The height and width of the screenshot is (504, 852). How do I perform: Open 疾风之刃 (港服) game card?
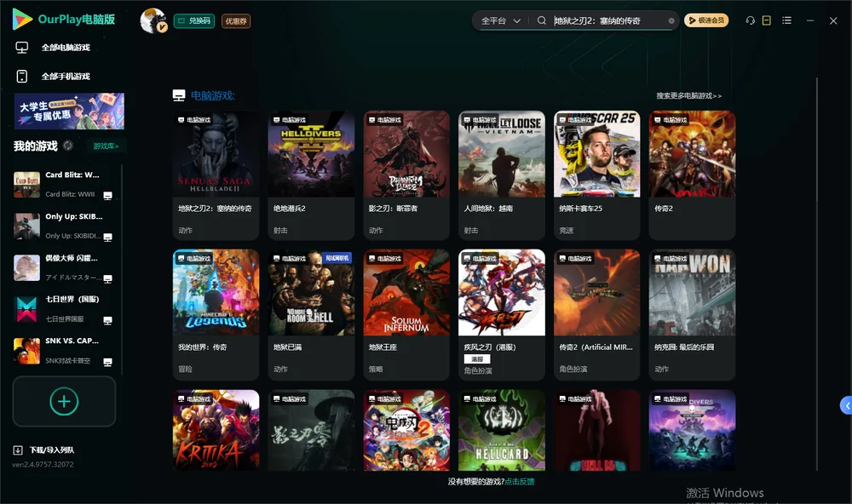click(x=502, y=315)
